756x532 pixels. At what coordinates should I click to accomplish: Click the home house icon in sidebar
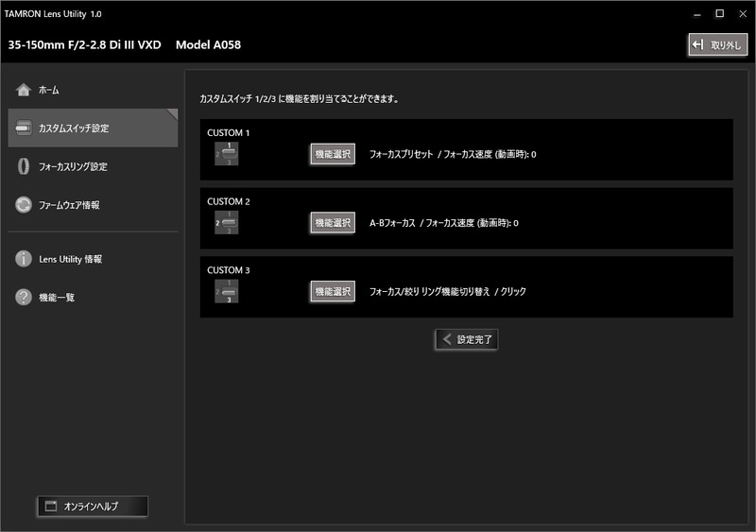tap(23, 90)
